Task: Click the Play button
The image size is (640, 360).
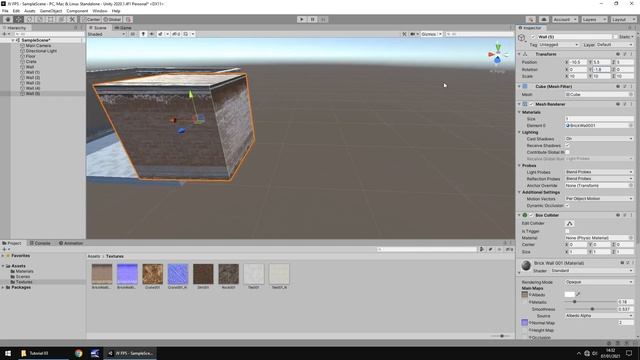Action: (x=302, y=19)
